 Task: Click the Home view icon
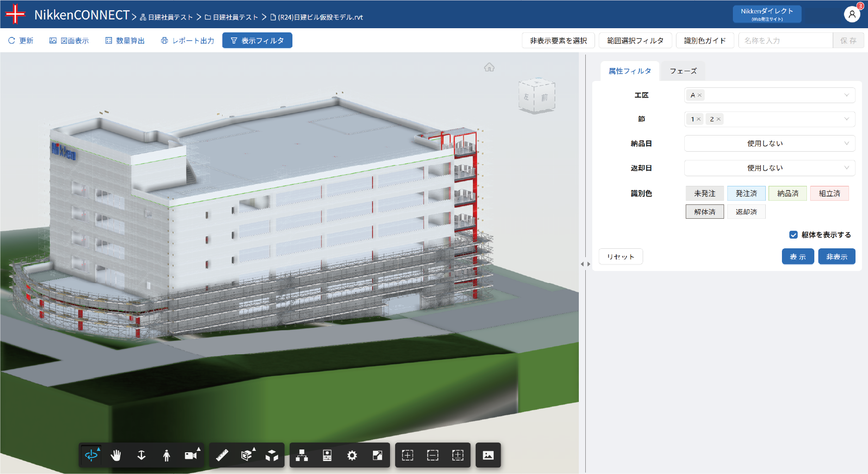(489, 68)
